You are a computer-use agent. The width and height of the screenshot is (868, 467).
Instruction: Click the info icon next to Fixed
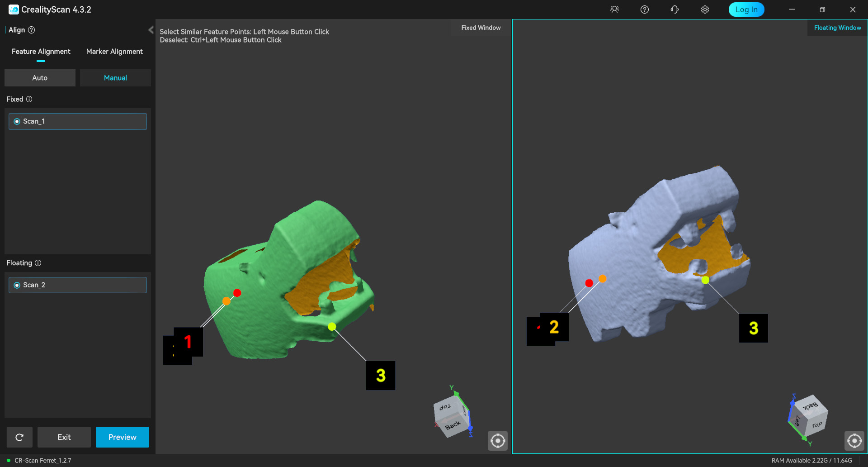[x=29, y=99]
